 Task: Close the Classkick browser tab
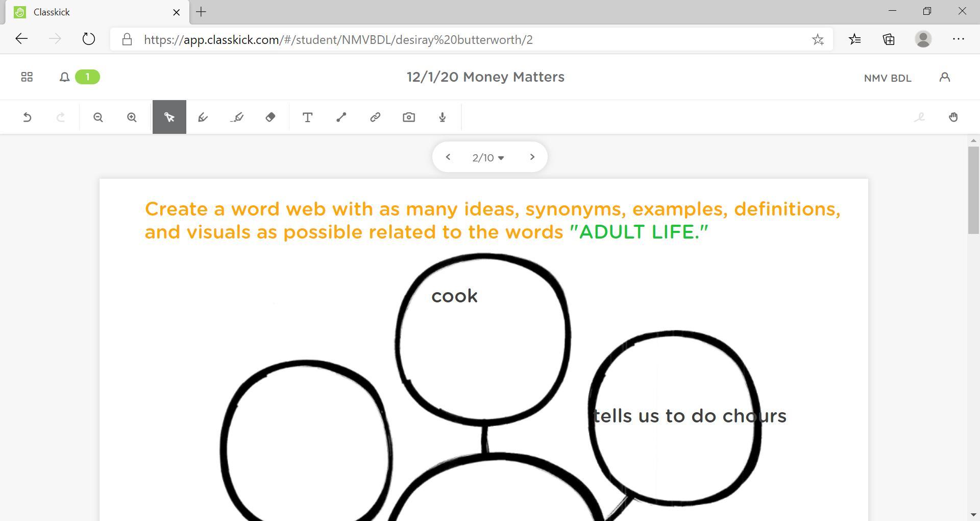[177, 12]
